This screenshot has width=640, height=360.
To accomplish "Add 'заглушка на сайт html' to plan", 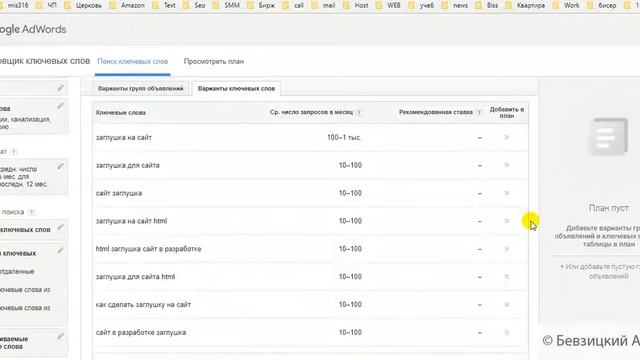I will (x=507, y=221).
